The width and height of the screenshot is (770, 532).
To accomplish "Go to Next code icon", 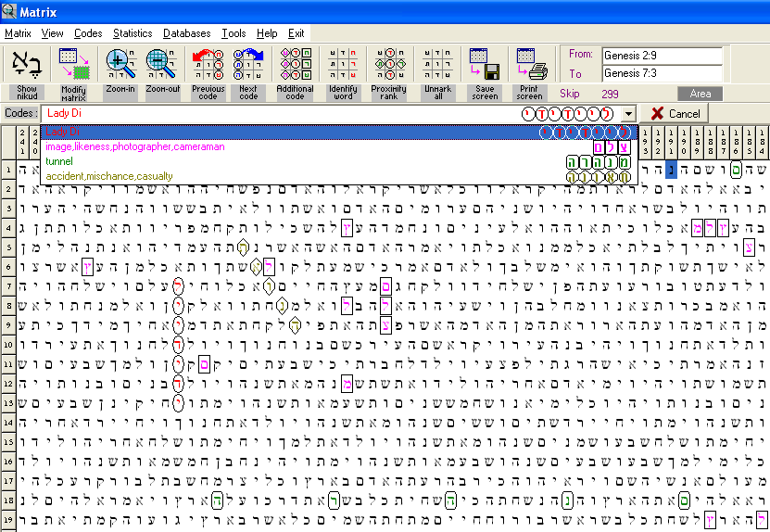I will tap(248, 64).
